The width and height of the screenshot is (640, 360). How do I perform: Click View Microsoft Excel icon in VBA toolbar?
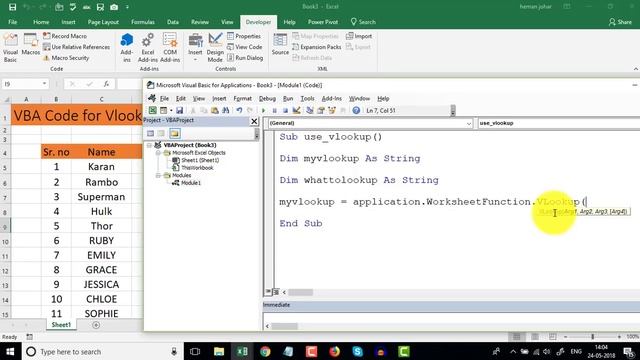click(x=152, y=110)
